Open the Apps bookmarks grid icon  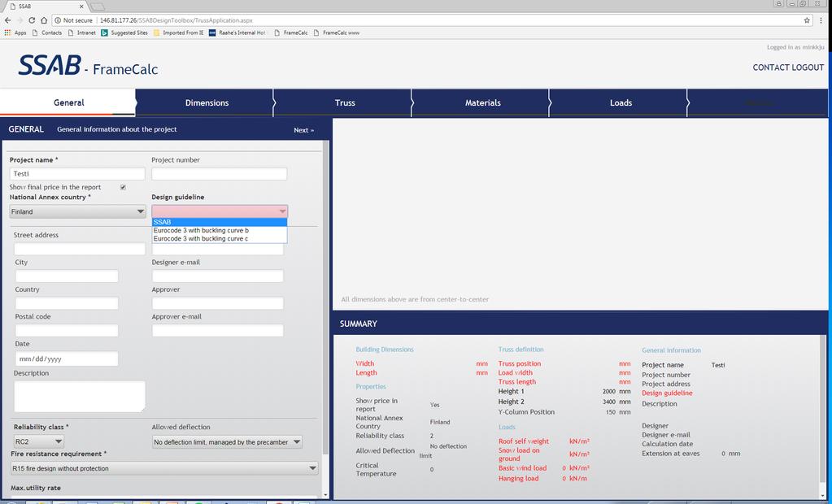(7, 33)
